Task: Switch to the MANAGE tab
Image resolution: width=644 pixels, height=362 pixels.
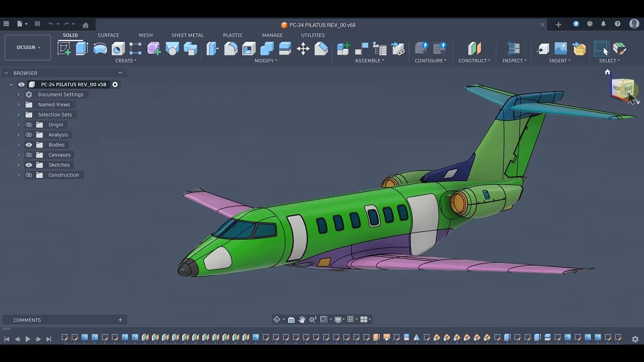Action: point(272,35)
